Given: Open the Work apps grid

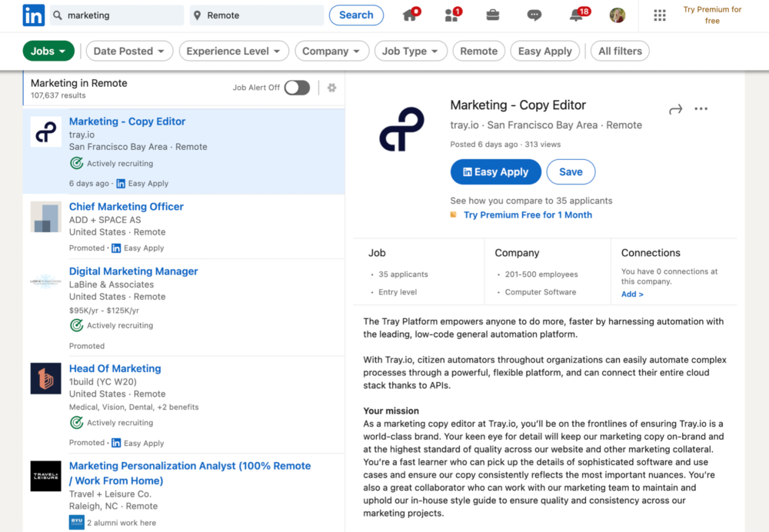Looking at the screenshot, I should pos(659,15).
